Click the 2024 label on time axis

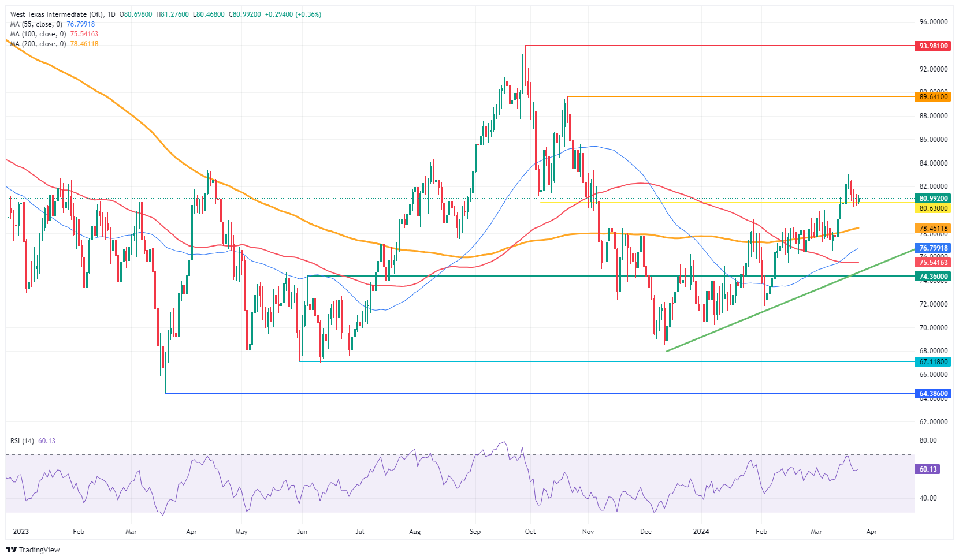pyautogui.click(x=701, y=531)
